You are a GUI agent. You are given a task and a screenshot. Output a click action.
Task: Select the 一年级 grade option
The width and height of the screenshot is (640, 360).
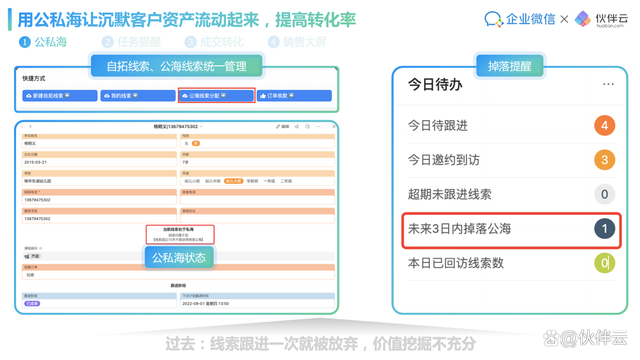269,181
